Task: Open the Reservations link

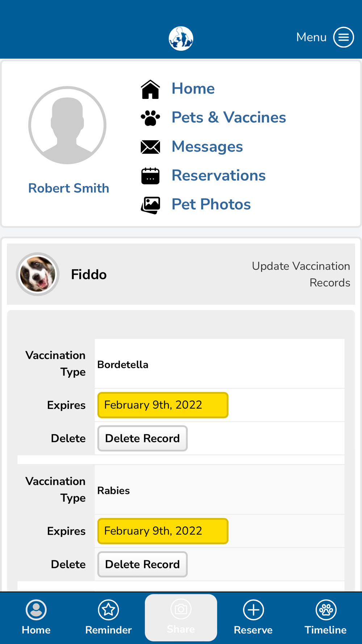Action: point(218,175)
